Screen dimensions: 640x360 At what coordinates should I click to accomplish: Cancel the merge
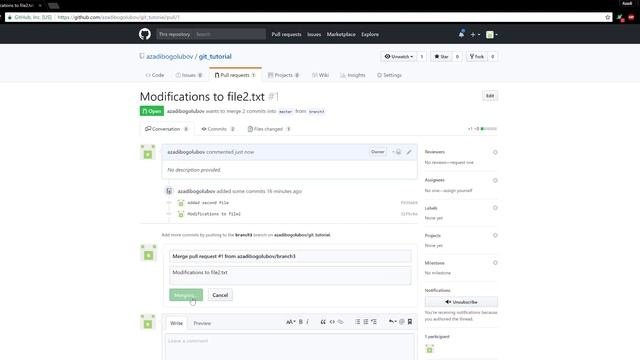click(220, 295)
